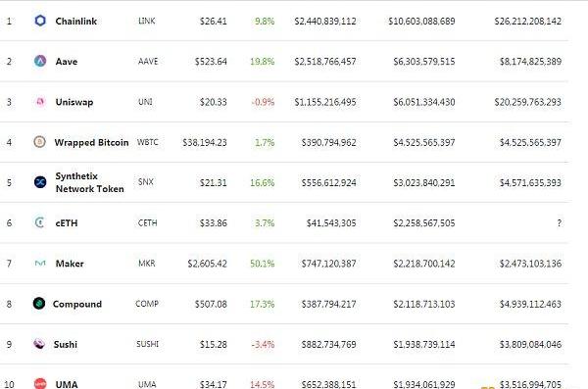The width and height of the screenshot is (588, 389).
Task: Select the Maker 50.1% change value
Action: [262, 264]
